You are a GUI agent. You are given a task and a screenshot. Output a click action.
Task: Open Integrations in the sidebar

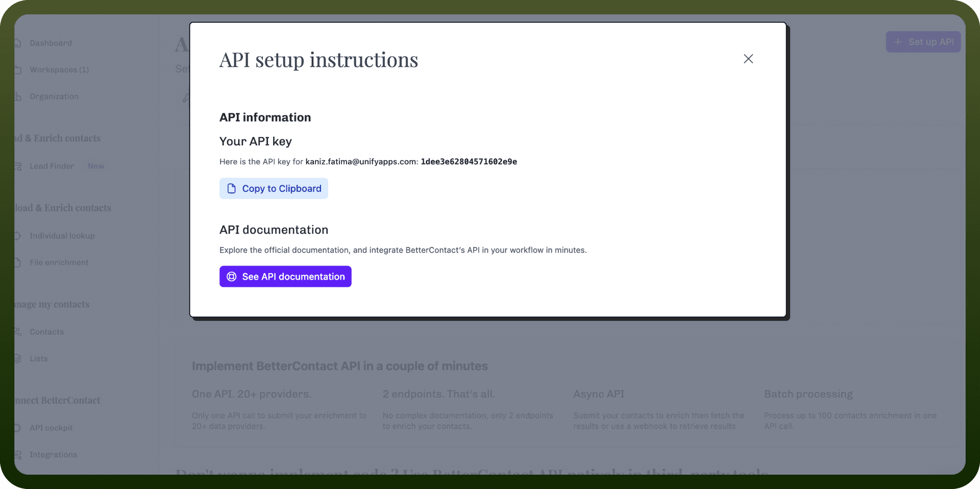pos(54,454)
